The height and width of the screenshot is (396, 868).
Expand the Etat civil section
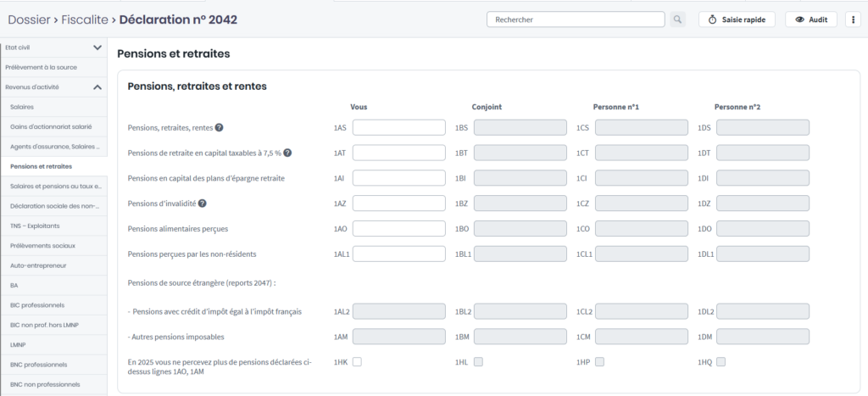(x=97, y=47)
